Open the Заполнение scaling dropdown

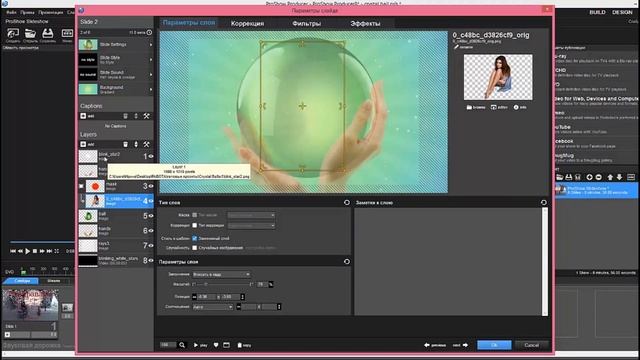(221, 274)
